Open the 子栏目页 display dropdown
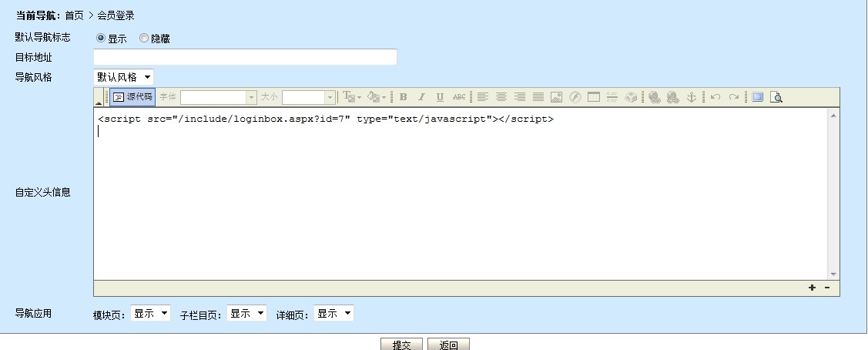 click(x=247, y=314)
